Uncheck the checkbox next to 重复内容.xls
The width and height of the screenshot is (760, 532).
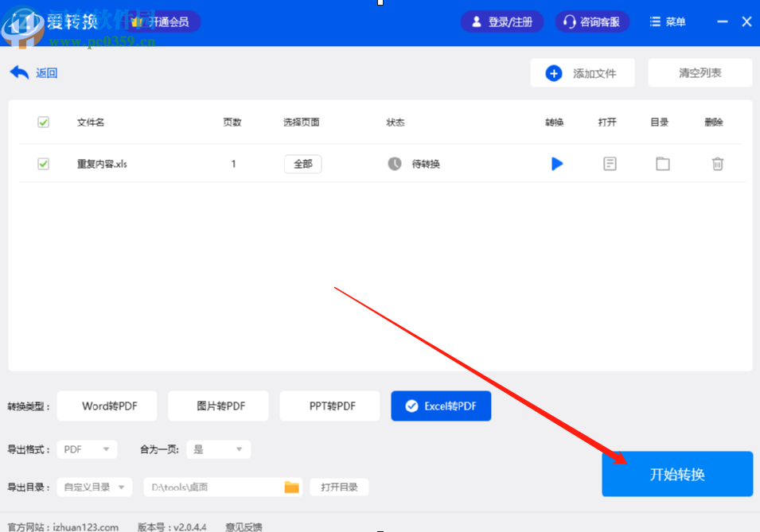43,163
